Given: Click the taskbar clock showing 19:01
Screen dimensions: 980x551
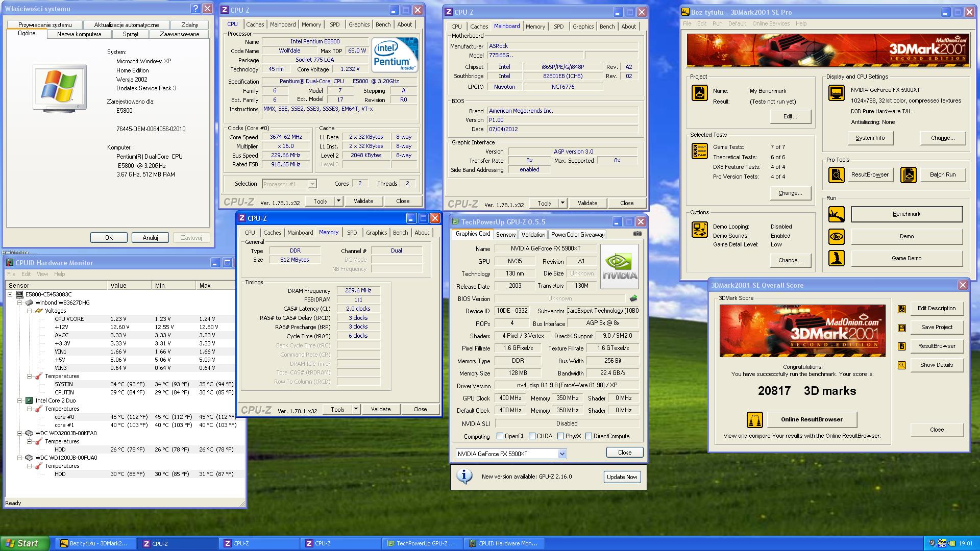Looking at the screenshot, I should (x=966, y=544).
